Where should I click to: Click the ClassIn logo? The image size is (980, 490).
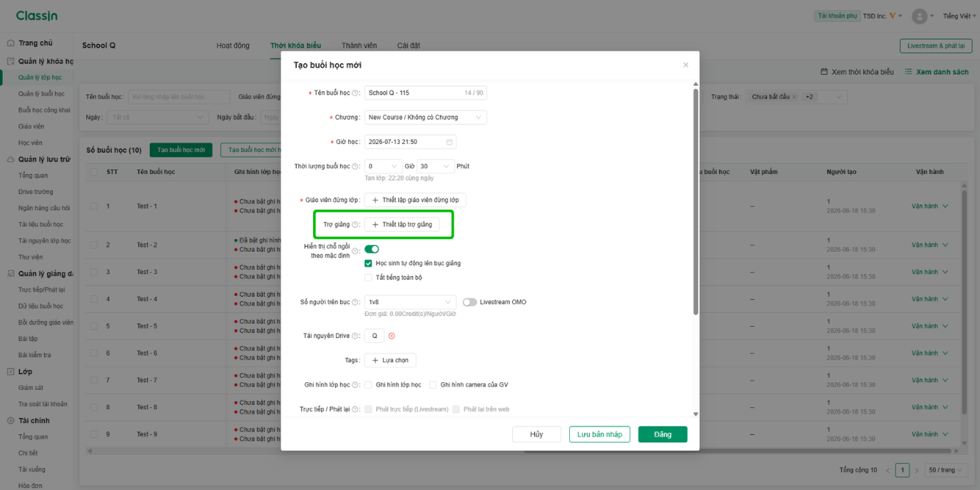pyautogui.click(x=36, y=16)
